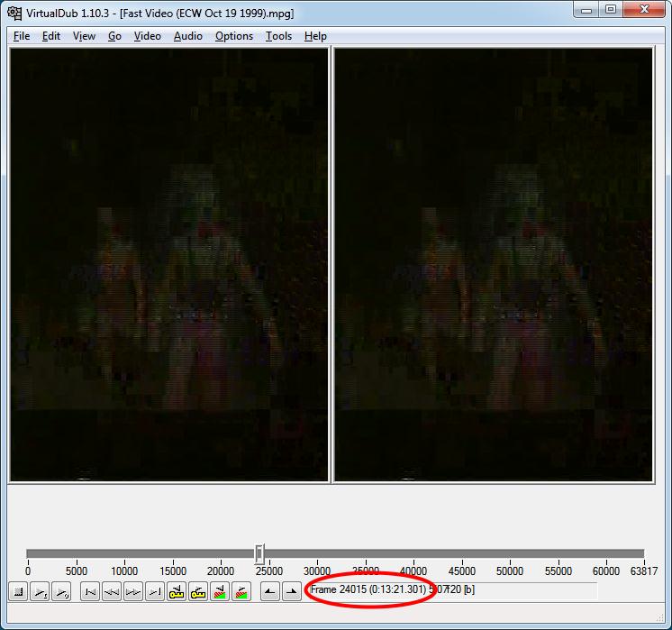Set the selection end mark-out
672x630 pixels.
point(292,592)
